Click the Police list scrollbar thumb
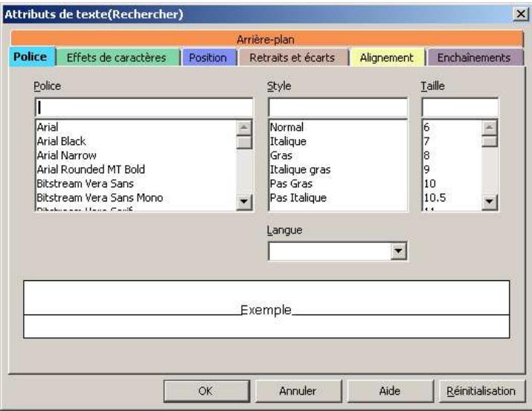Image resolution: width=532 pixels, height=411 pixels. [x=244, y=142]
